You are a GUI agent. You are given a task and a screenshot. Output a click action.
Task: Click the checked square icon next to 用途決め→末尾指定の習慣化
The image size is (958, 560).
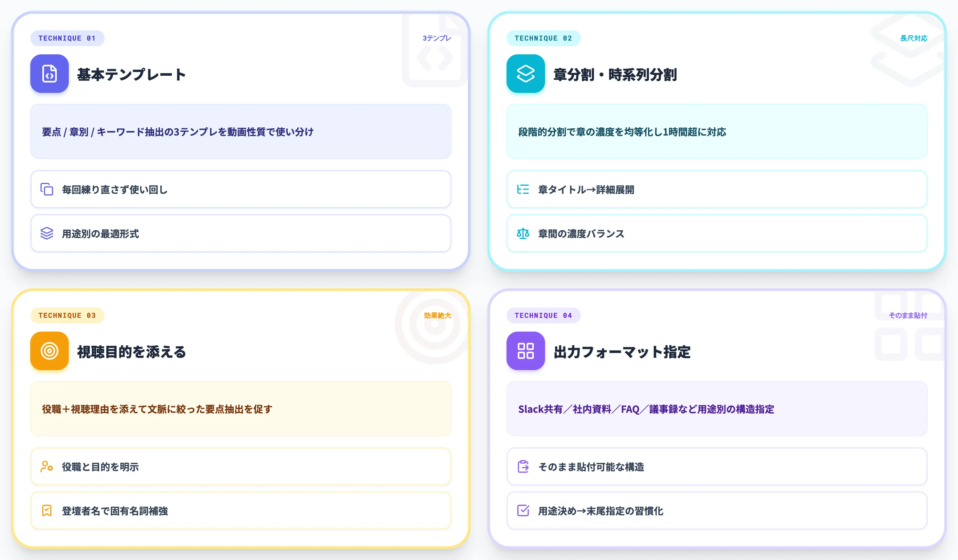(x=523, y=510)
